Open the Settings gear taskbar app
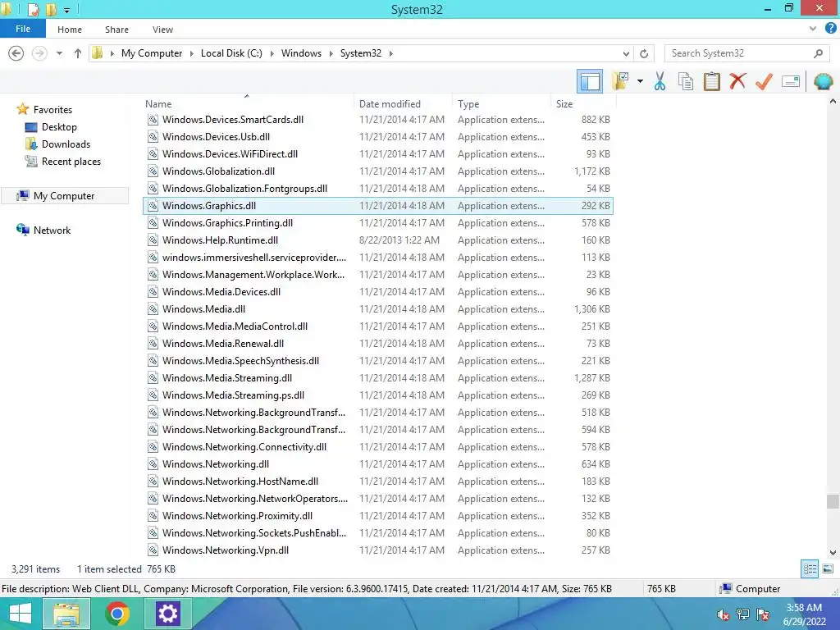 [167, 614]
